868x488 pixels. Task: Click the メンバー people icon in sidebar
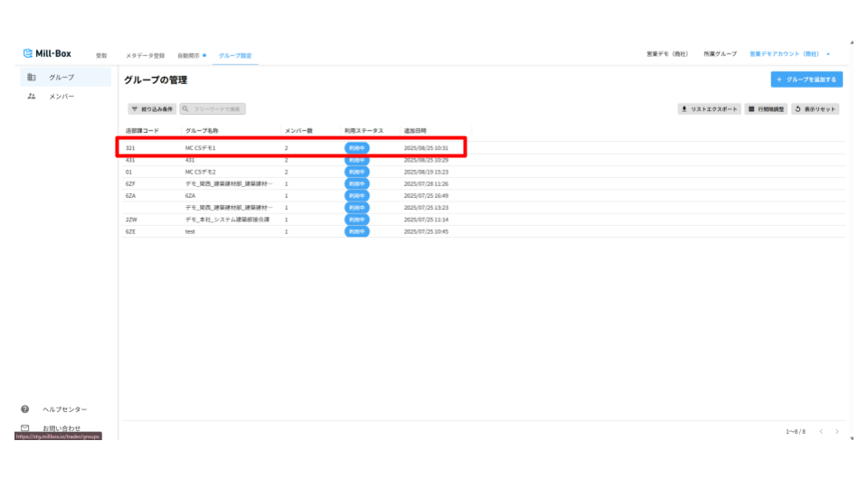point(32,96)
